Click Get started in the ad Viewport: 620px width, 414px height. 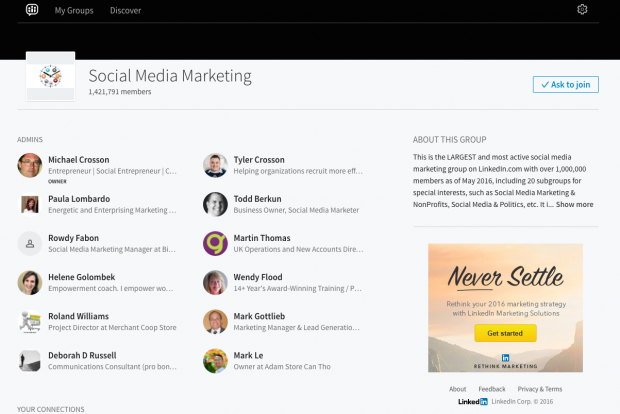[504, 332]
